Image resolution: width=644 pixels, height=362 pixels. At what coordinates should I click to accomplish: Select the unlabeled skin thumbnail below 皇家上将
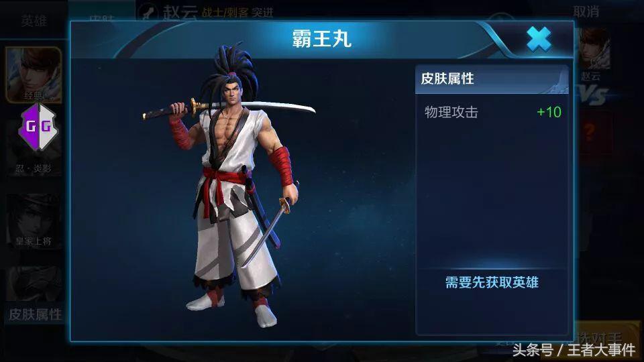click(34, 284)
